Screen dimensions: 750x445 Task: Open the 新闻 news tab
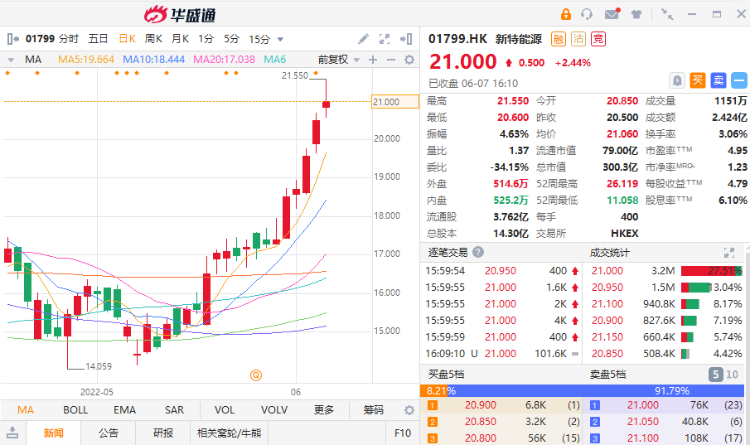pyautogui.click(x=54, y=433)
